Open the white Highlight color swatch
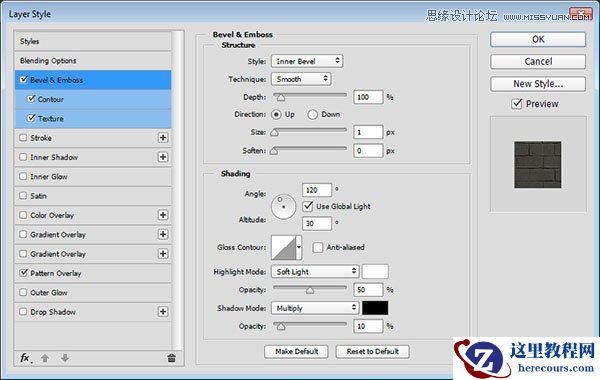This screenshot has height=380, width=600. [x=375, y=271]
